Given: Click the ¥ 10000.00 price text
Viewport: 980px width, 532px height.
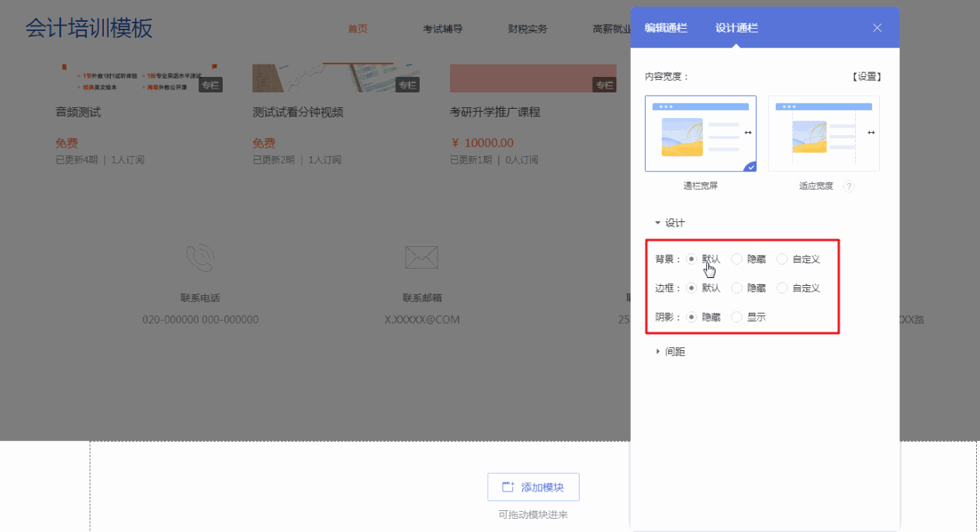Looking at the screenshot, I should tap(482, 143).
